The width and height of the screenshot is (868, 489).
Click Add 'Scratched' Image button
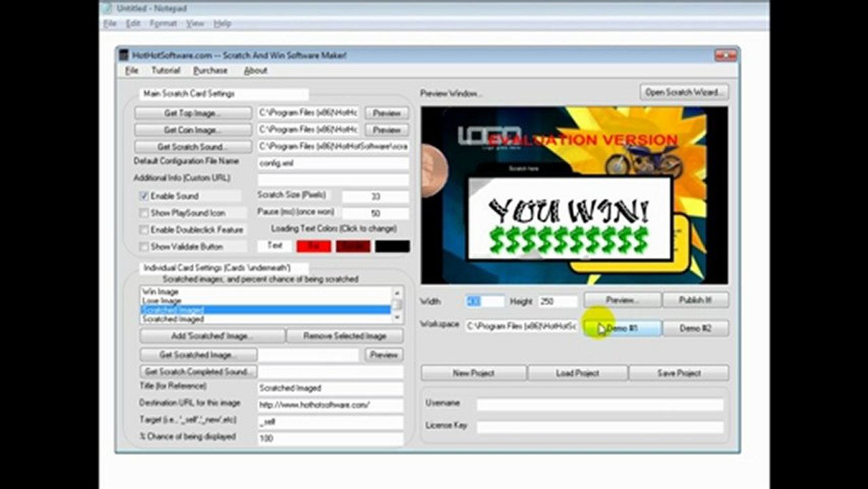[x=212, y=336]
